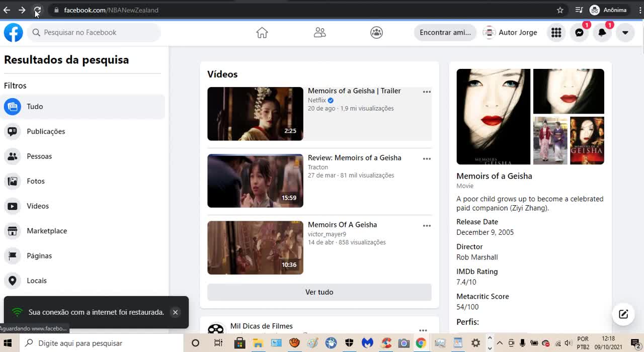
Task: Open the notifications bell
Action: tap(602, 33)
